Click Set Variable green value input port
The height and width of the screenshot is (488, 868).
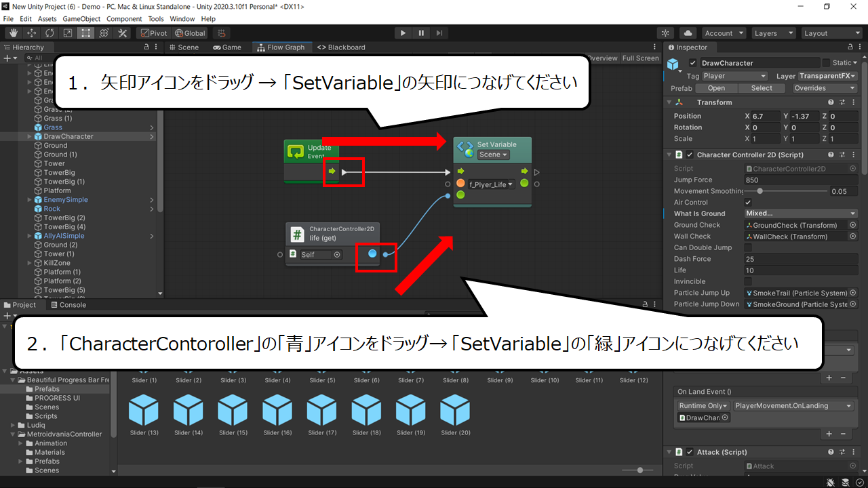click(x=461, y=195)
